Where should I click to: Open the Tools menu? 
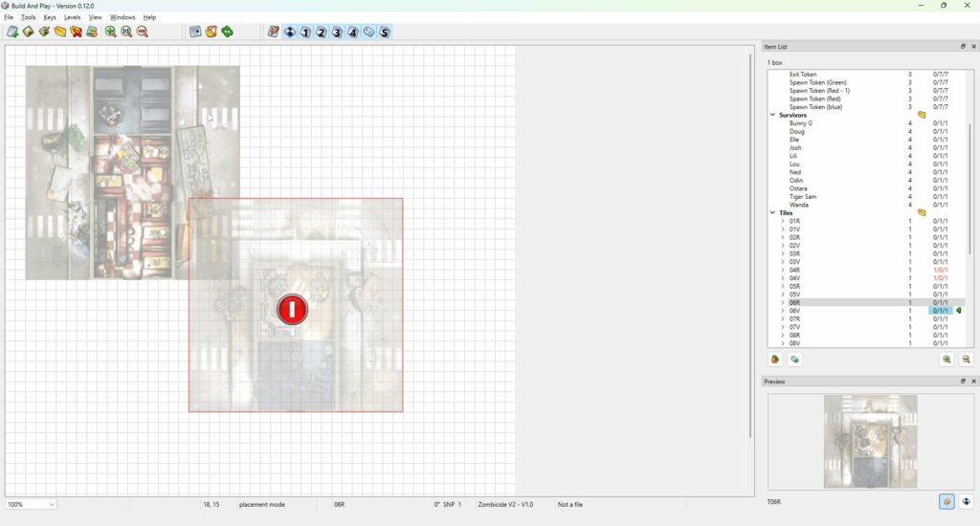[x=29, y=17]
